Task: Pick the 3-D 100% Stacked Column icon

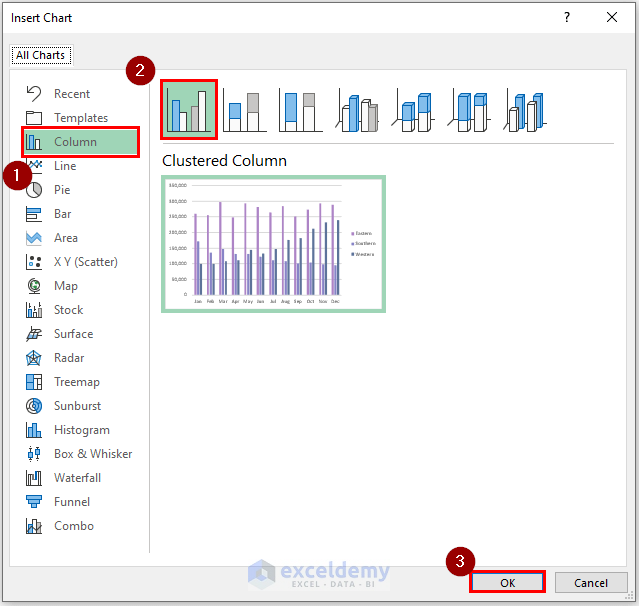Action: point(469,111)
